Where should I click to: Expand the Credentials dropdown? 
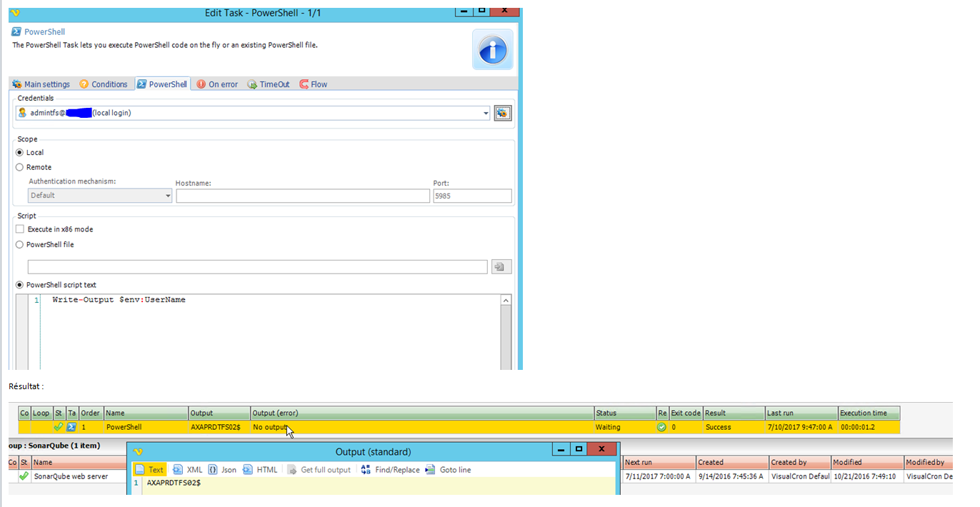point(486,113)
